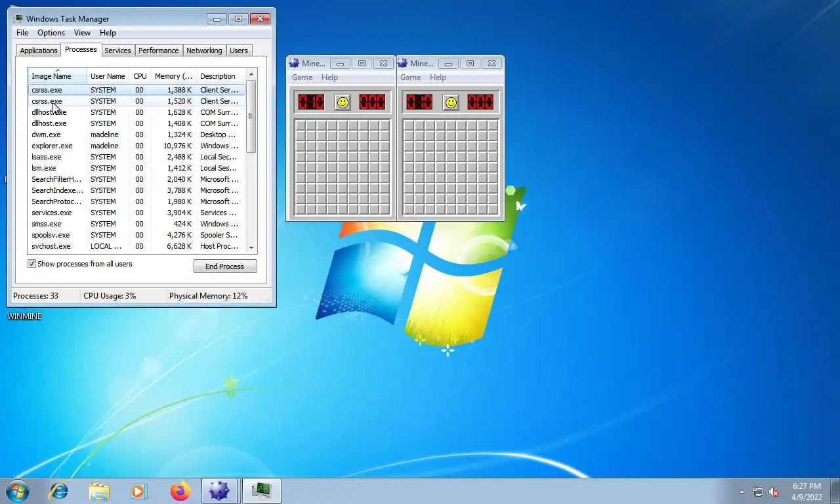Select the SearchFilterH... process row

(x=136, y=179)
